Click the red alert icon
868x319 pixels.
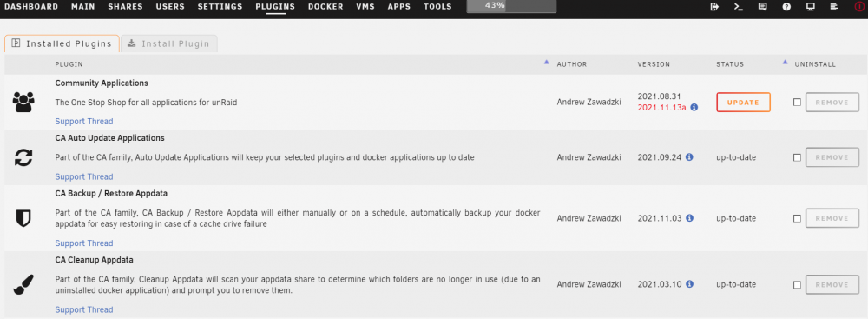pos(859,7)
